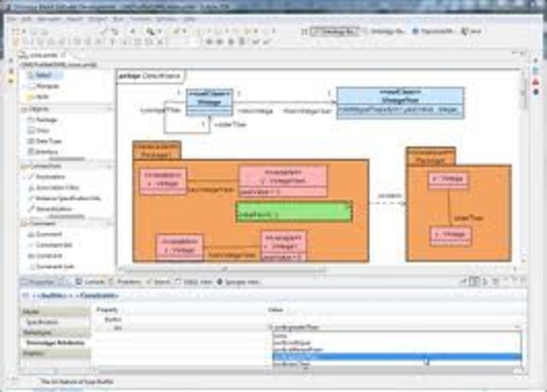Open the value dropdown arrow in the Properties table

[517, 327]
